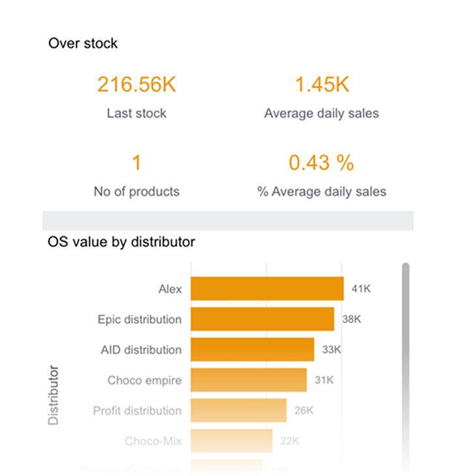Viewport: 456px width, 476px height.
Task: Click the Alex distributor axis label
Action: pyautogui.click(x=170, y=288)
